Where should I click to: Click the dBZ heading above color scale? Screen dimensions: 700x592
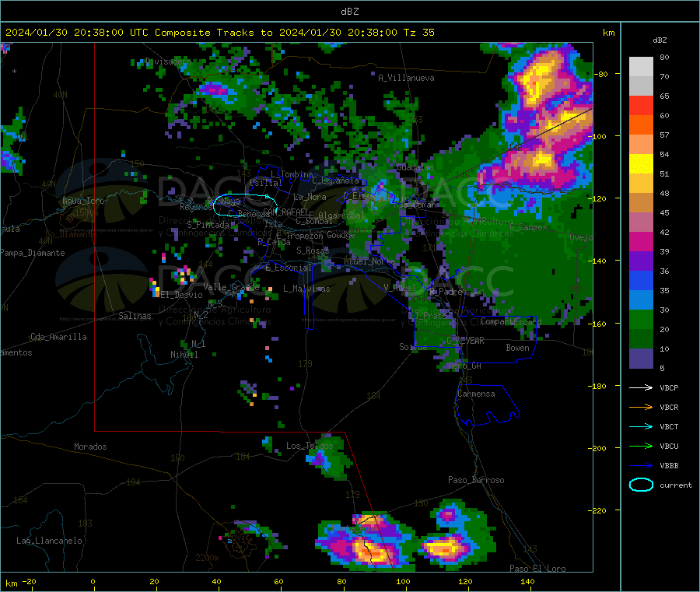[660, 40]
